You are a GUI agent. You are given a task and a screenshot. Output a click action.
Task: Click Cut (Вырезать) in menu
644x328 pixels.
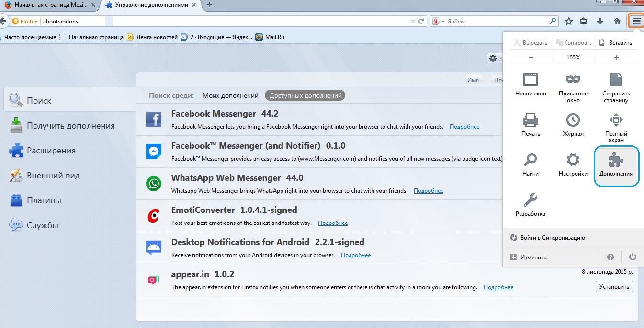pyautogui.click(x=531, y=42)
